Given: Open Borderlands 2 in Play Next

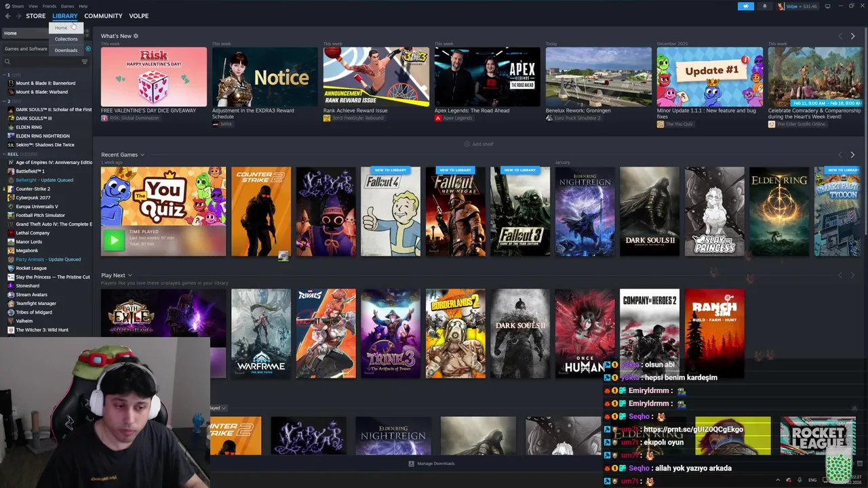Looking at the screenshot, I should (456, 333).
